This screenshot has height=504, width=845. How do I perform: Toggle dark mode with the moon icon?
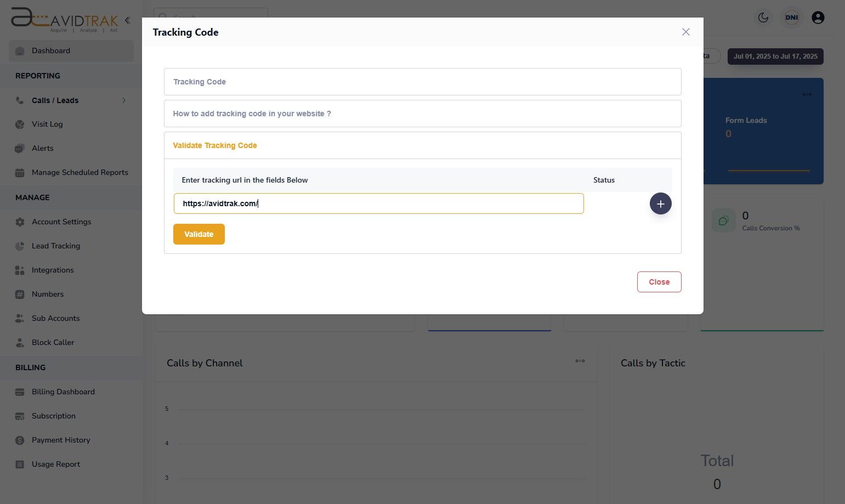tap(763, 17)
